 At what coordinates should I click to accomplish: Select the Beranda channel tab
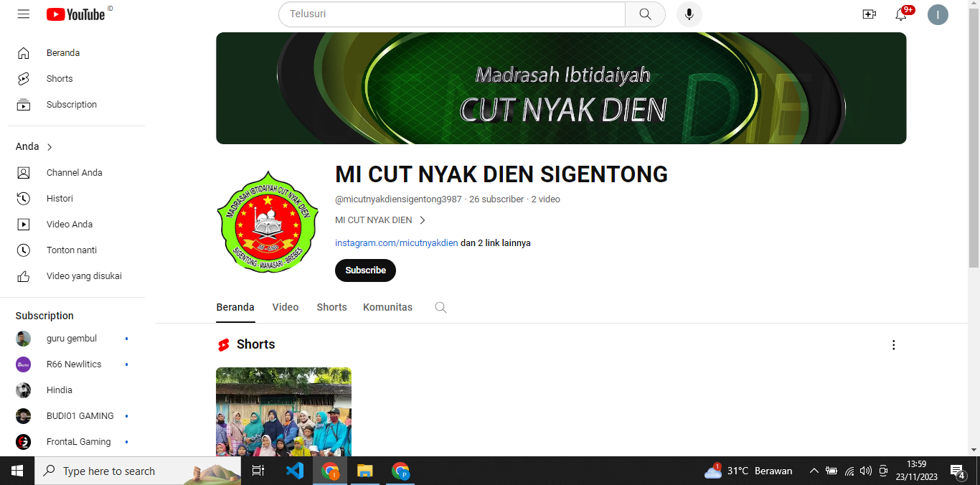pyautogui.click(x=235, y=307)
